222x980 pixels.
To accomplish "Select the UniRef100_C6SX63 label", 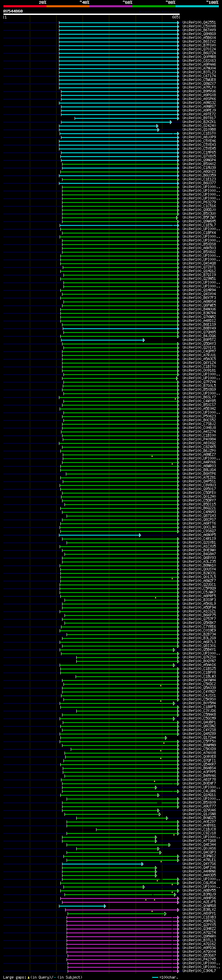I will (x=199, y=60).
